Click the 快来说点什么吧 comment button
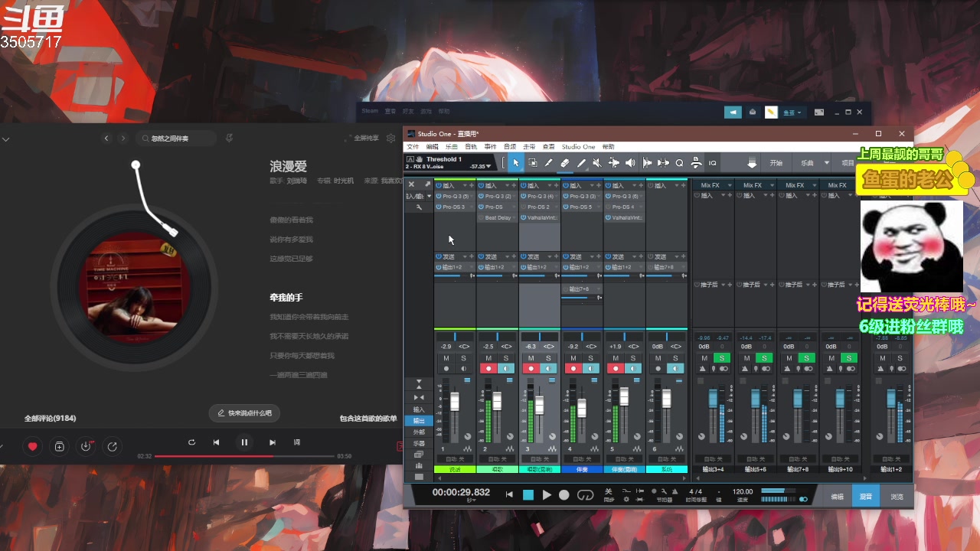 coord(244,413)
